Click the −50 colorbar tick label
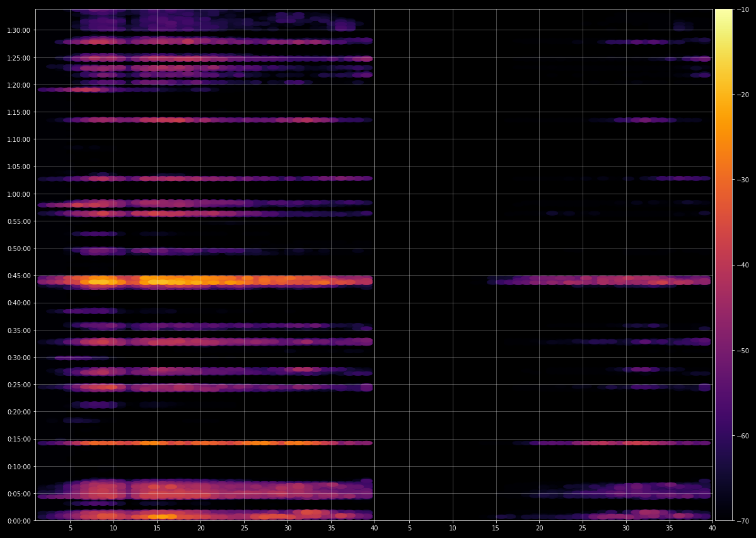Image resolution: width=756 pixels, height=538 pixels. tap(742, 351)
